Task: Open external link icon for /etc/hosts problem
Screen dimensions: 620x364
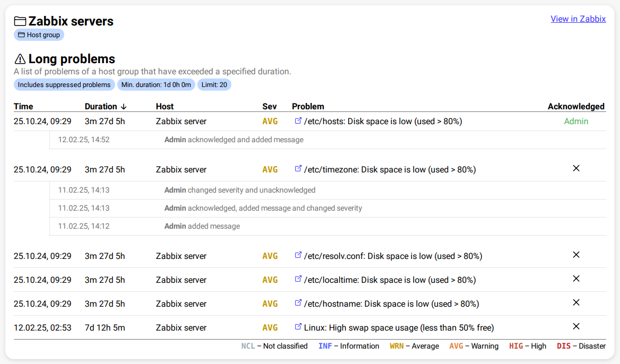Action: click(x=298, y=121)
